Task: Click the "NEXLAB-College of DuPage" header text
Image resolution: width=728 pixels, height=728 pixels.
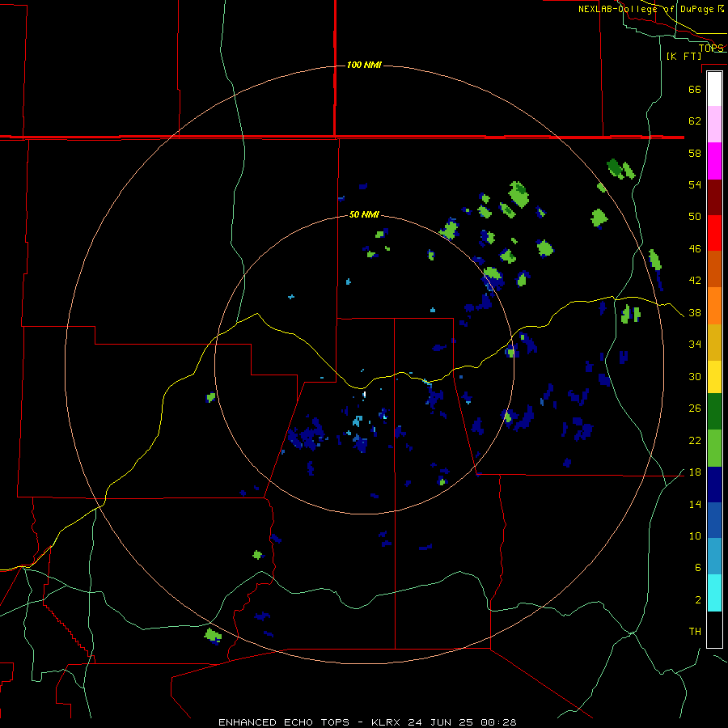Action: [x=646, y=9]
